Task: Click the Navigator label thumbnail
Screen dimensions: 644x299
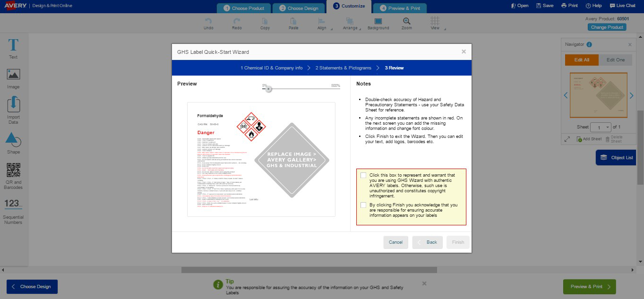Action: (x=599, y=95)
